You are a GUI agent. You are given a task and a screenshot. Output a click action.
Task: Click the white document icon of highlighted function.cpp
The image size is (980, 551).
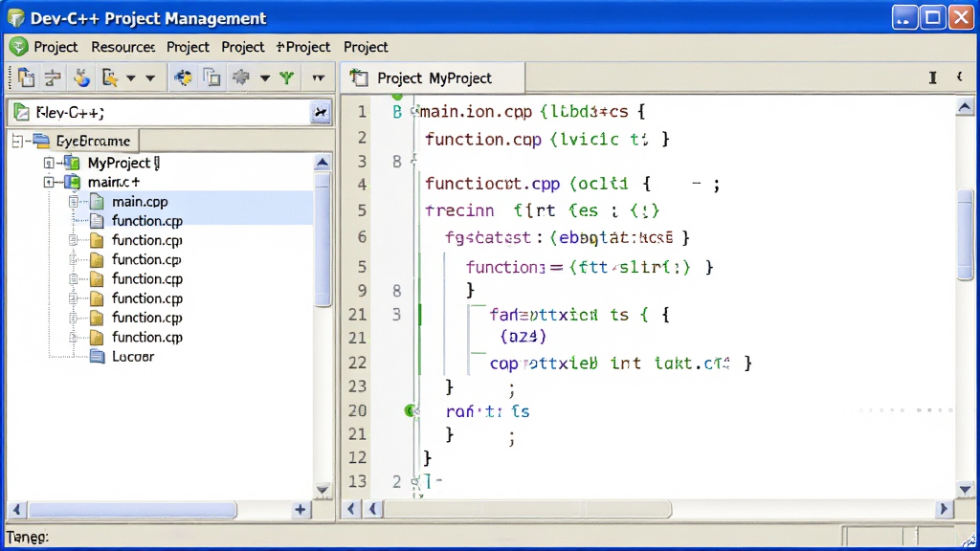(97, 221)
